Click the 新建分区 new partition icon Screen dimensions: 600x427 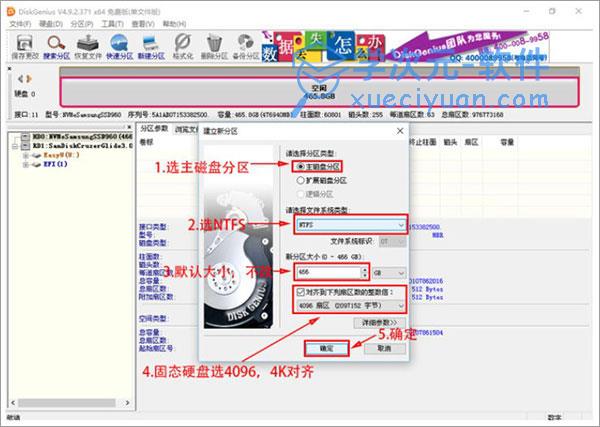(151, 47)
